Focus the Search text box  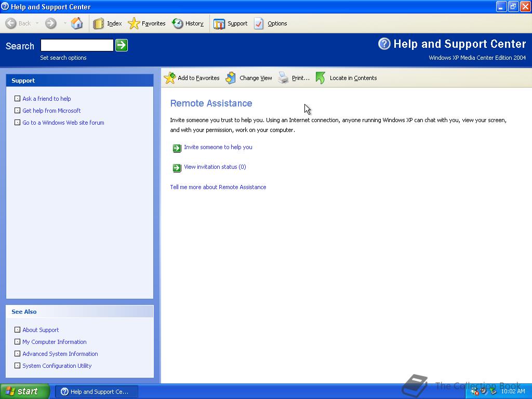click(x=77, y=45)
